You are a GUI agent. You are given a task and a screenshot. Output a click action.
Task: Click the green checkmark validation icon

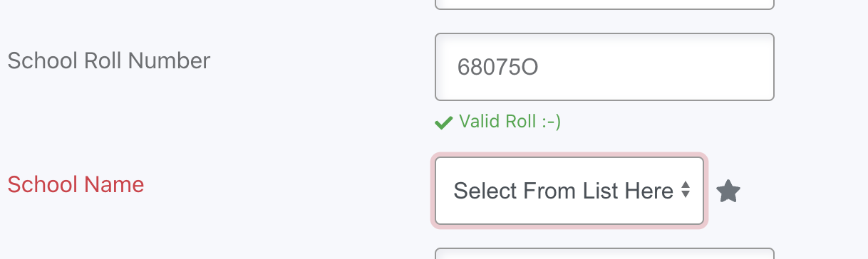[x=443, y=122]
